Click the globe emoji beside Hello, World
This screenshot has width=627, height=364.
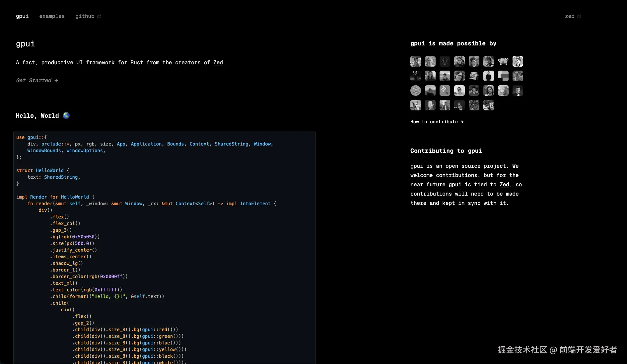tap(66, 115)
